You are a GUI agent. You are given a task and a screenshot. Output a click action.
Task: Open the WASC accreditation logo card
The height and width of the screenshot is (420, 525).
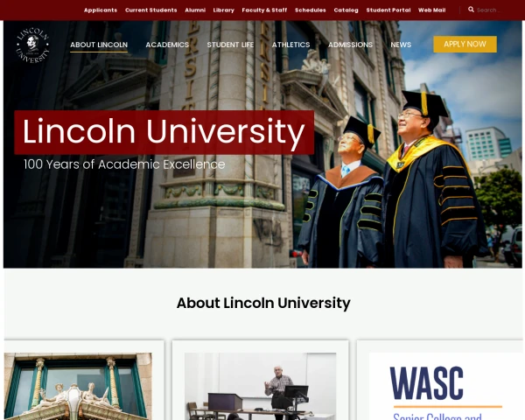445,386
